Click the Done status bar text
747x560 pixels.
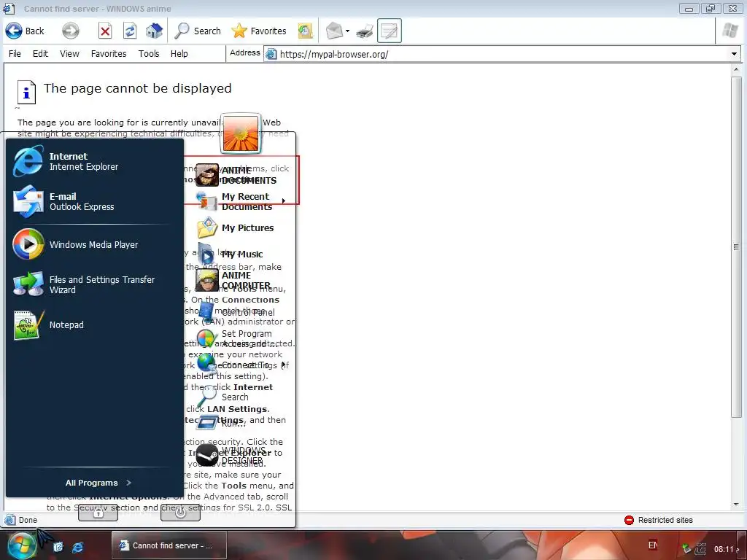pos(28,520)
